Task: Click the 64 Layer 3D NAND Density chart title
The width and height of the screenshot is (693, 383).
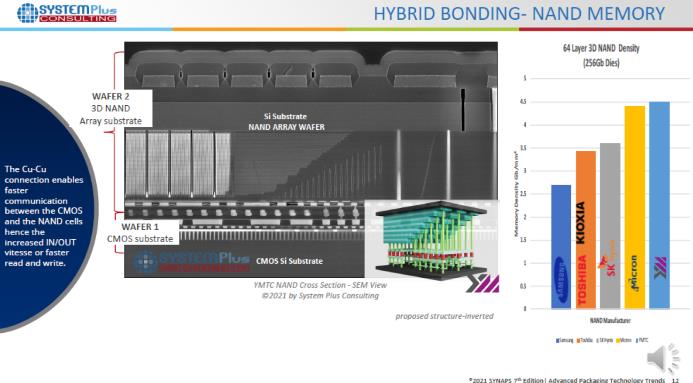Action: pyautogui.click(x=601, y=55)
